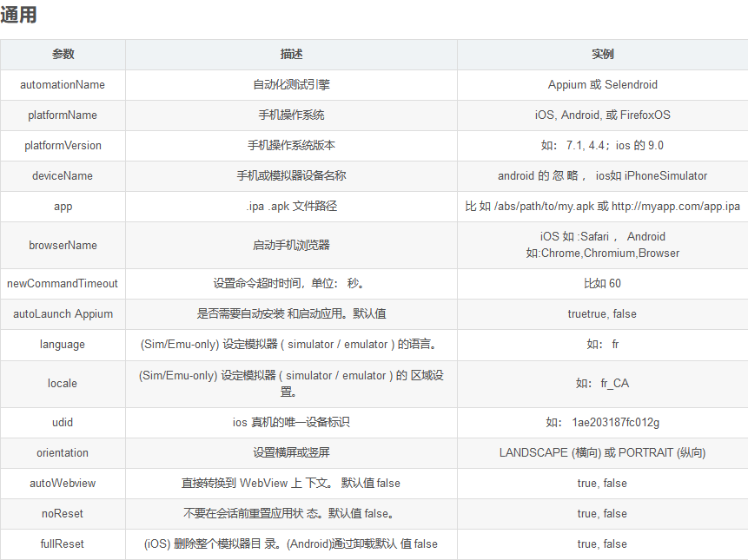Click the "newCommandTimeout" parameter cell
The image size is (748, 560).
pos(63,284)
